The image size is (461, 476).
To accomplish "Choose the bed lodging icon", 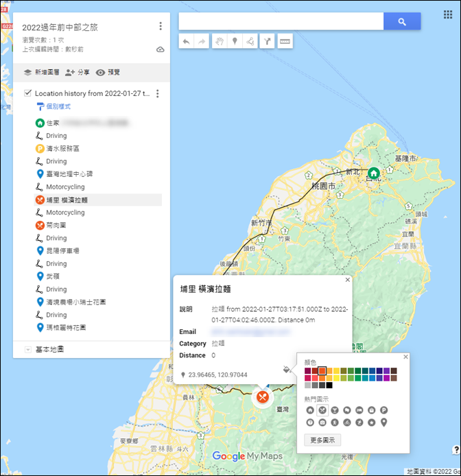I will point(359,410).
